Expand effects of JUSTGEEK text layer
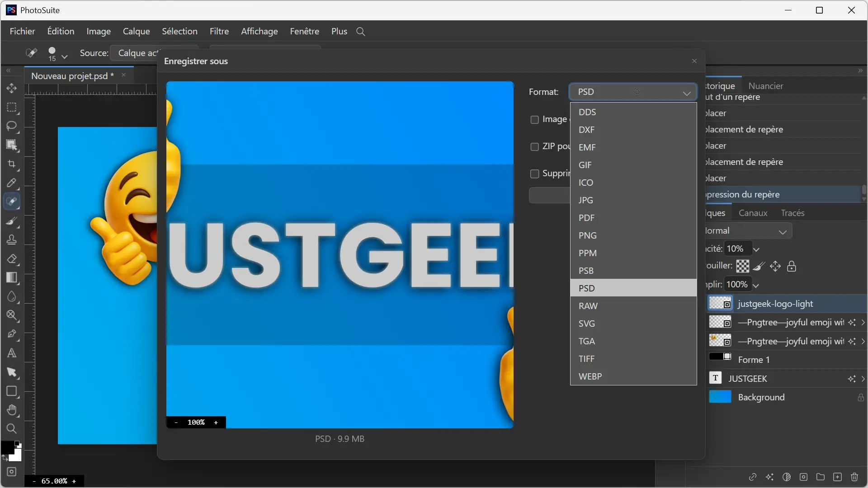The width and height of the screenshot is (868, 488). [863, 379]
